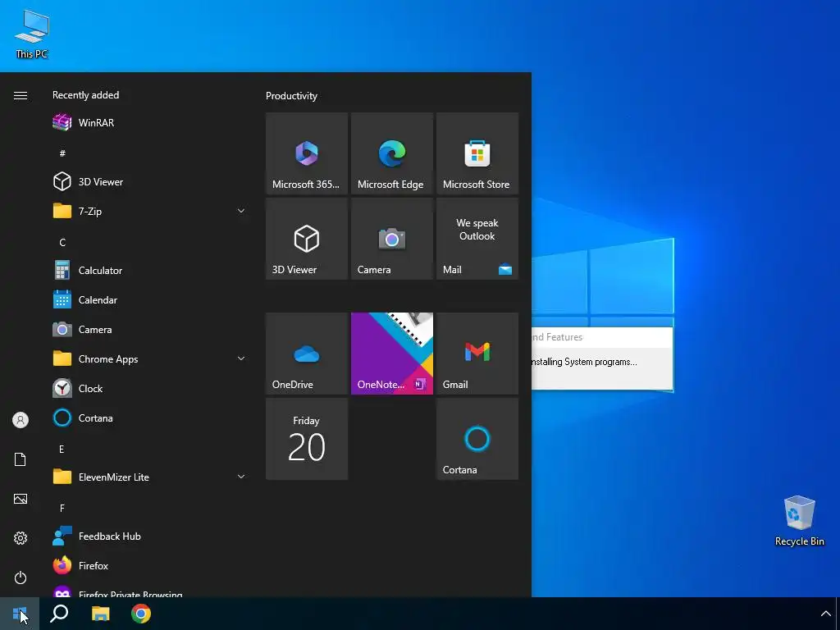Open the Cortana tile
The width and height of the screenshot is (840, 630).
coord(477,439)
